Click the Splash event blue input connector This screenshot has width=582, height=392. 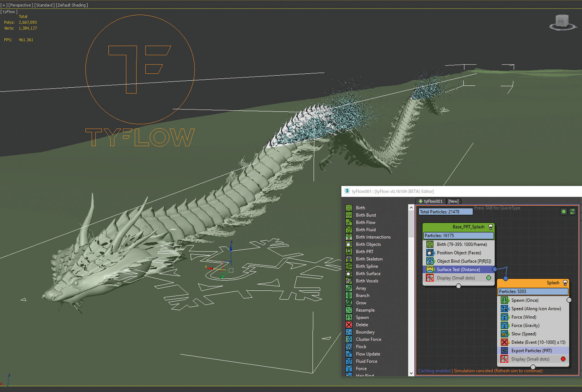pyautogui.click(x=506, y=278)
